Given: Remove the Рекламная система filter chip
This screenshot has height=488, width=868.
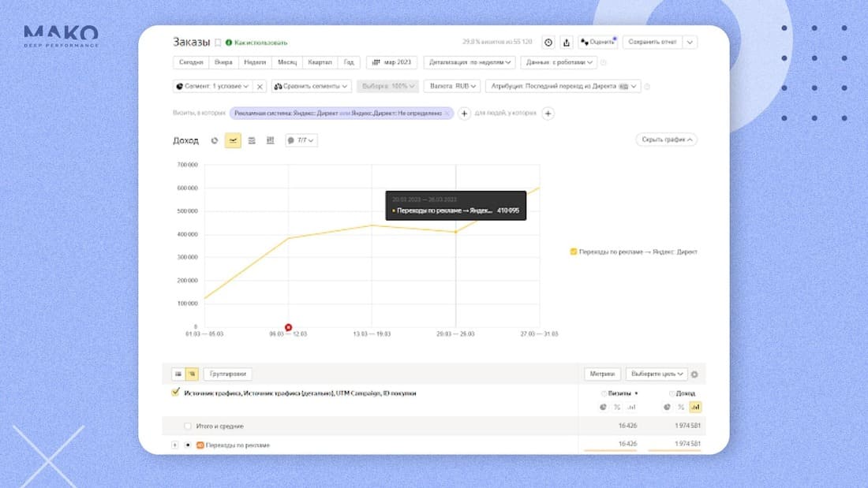Looking at the screenshot, I should click(447, 114).
